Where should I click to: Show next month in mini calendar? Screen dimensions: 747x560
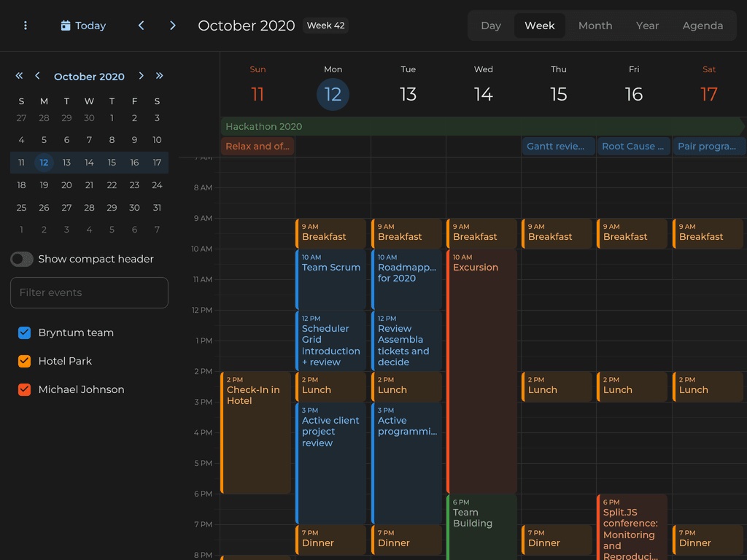click(141, 76)
